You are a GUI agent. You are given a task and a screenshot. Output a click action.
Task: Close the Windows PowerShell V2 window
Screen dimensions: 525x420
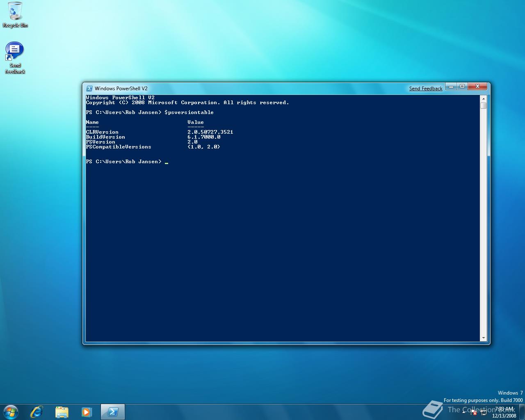(477, 86)
